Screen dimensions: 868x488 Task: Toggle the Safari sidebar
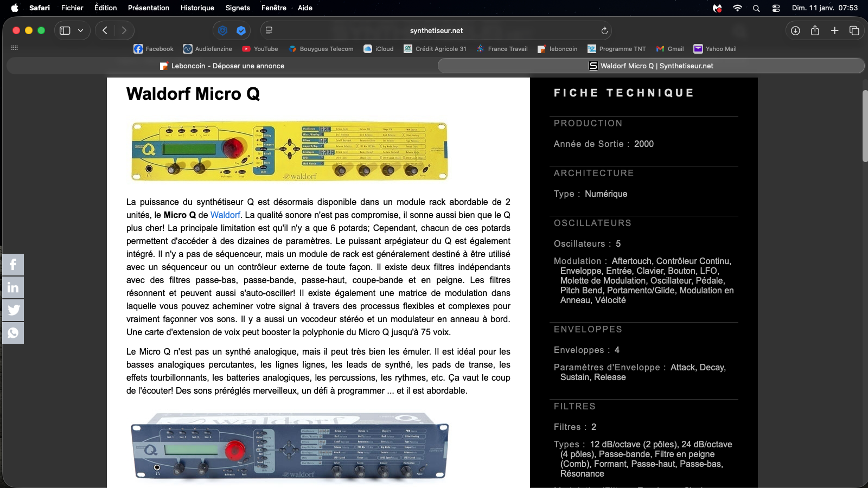(x=65, y=30)
